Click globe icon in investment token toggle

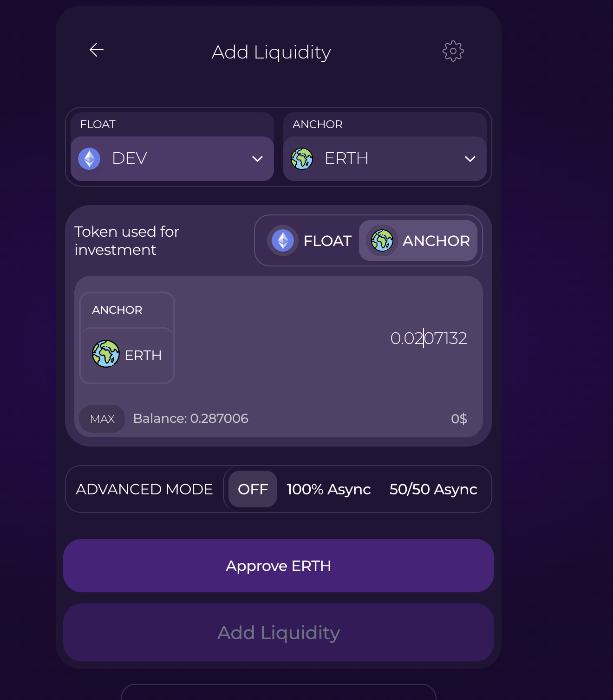point(382,241)
